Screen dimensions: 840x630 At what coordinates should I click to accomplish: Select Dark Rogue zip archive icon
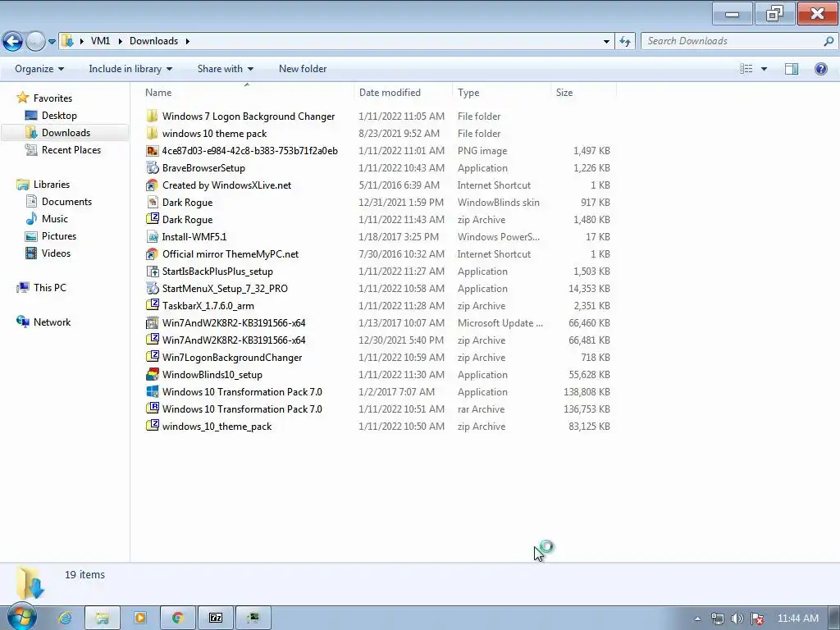pos(152,219)
